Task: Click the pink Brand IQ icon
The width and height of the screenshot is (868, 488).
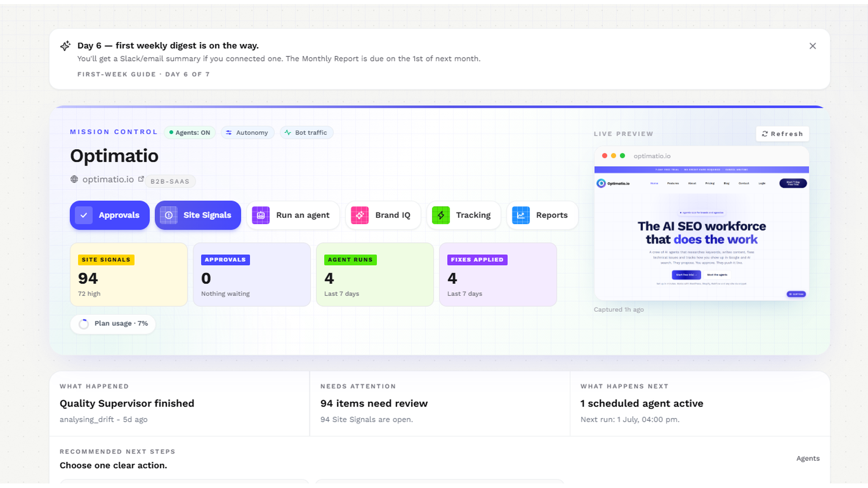Action: [360, 216]
